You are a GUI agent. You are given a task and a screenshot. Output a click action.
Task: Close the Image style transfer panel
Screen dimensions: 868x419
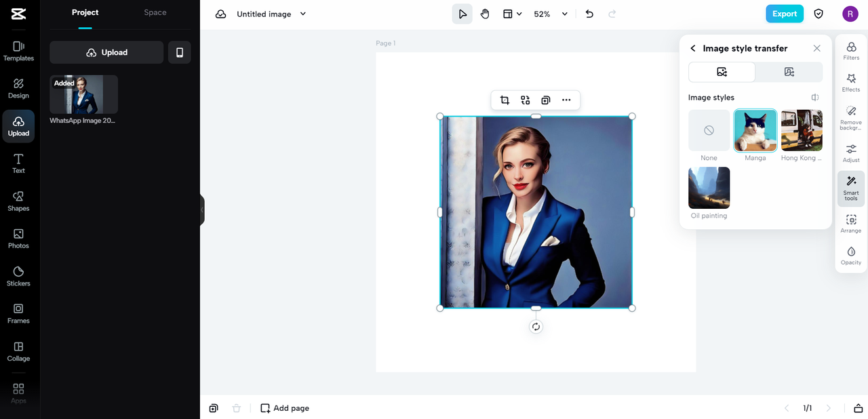816,48
